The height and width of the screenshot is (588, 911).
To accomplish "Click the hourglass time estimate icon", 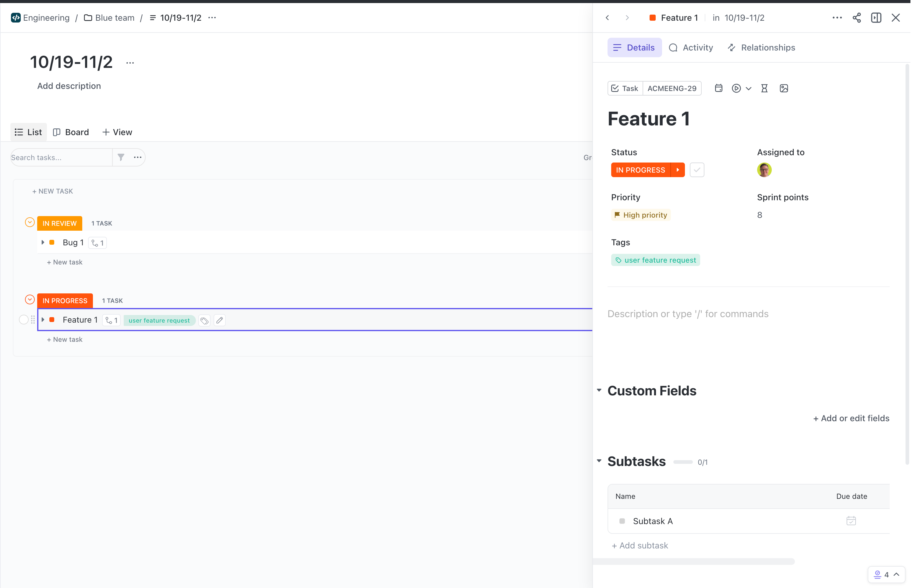I will (x=765, y=88).
